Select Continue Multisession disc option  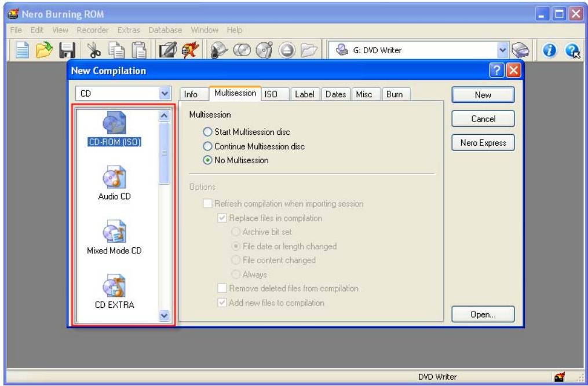click(x=254, y=146)
